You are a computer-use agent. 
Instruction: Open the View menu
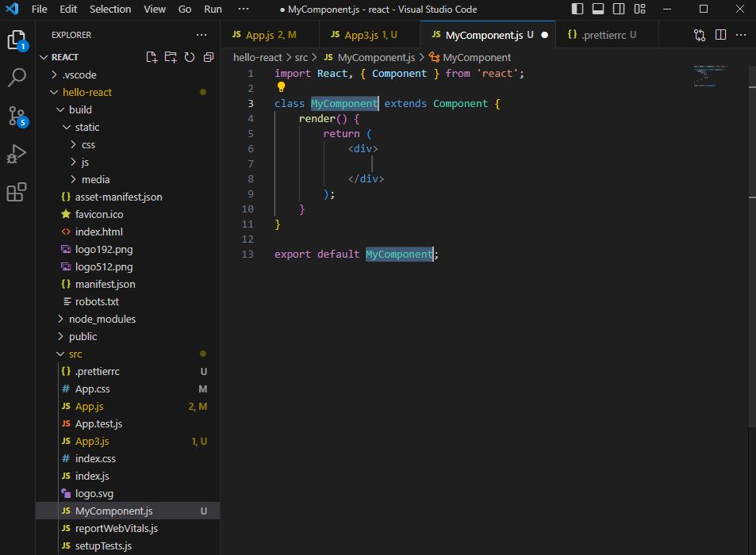pos(154,10)
